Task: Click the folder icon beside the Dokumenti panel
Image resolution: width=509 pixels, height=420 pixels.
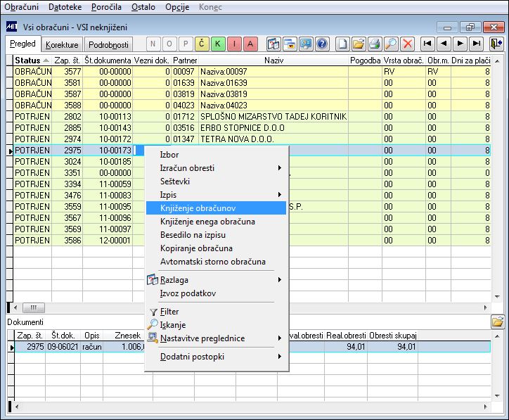Action: [x=498, y=322]
